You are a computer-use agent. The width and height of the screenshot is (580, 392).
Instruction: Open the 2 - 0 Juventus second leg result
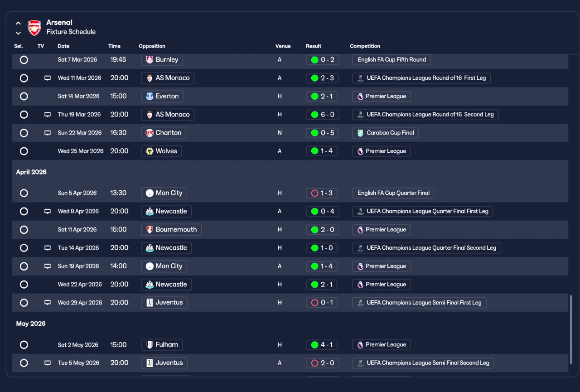323,363
